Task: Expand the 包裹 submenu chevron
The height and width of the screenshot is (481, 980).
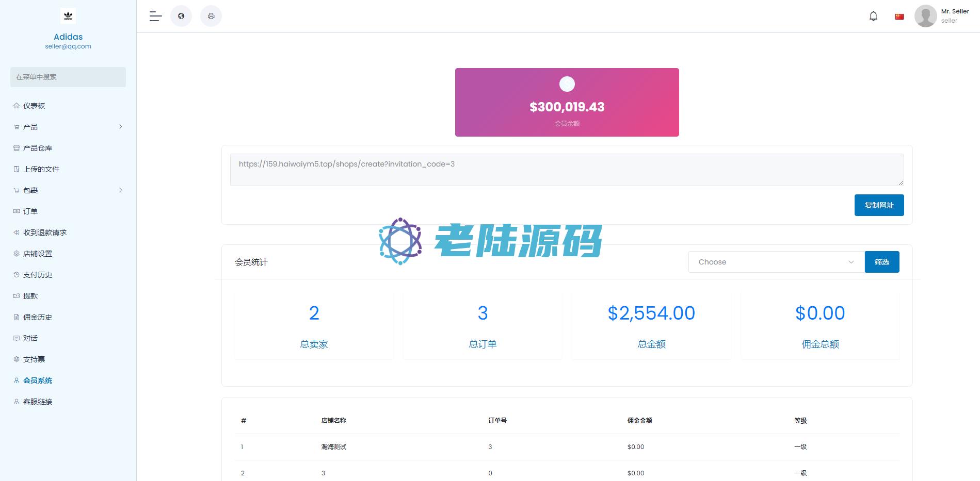Action: point(121,190)
